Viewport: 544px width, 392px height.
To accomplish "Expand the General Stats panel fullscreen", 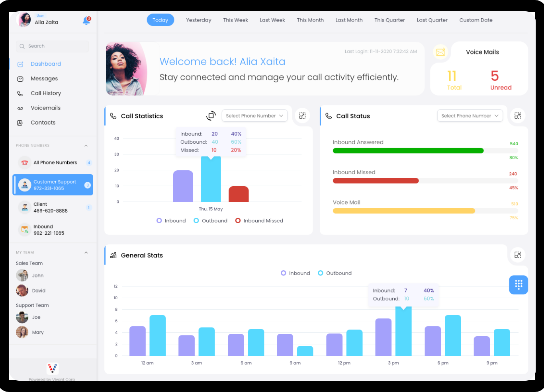I will (517, 255).
